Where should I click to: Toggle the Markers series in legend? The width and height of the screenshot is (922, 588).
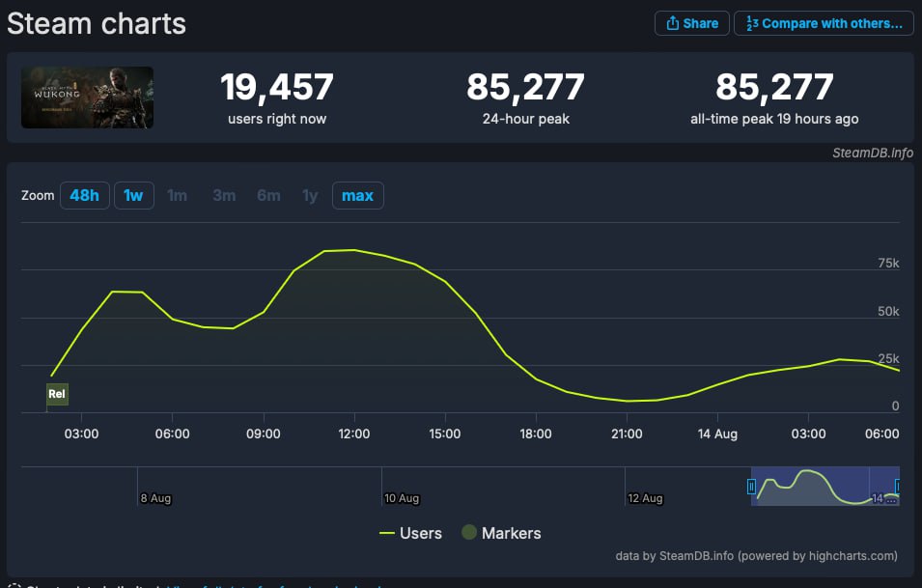click(500, 533)
